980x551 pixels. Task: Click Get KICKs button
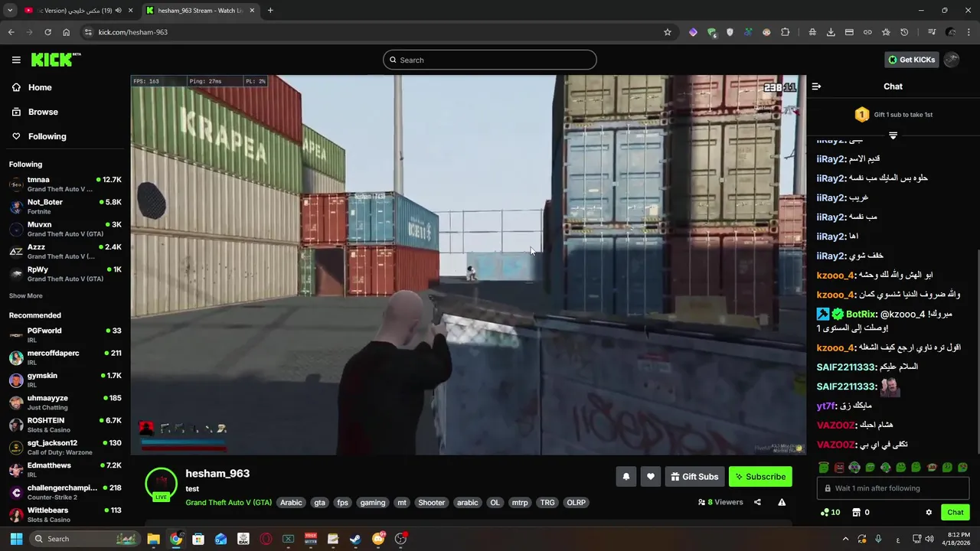911,60
